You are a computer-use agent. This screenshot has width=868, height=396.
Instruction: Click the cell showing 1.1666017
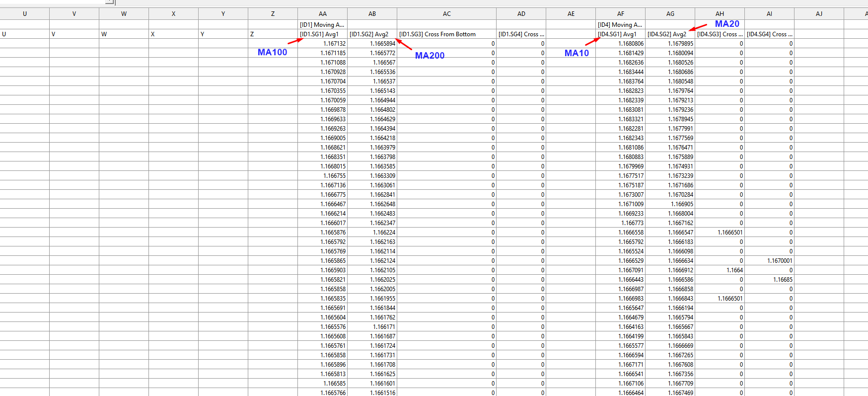coord(323,223)
